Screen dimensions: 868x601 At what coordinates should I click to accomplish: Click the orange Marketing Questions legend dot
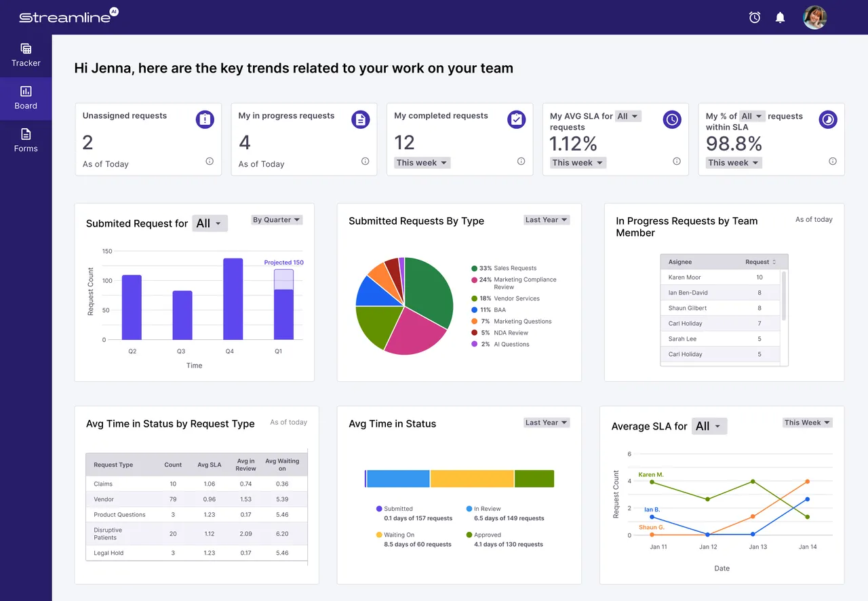474,322
